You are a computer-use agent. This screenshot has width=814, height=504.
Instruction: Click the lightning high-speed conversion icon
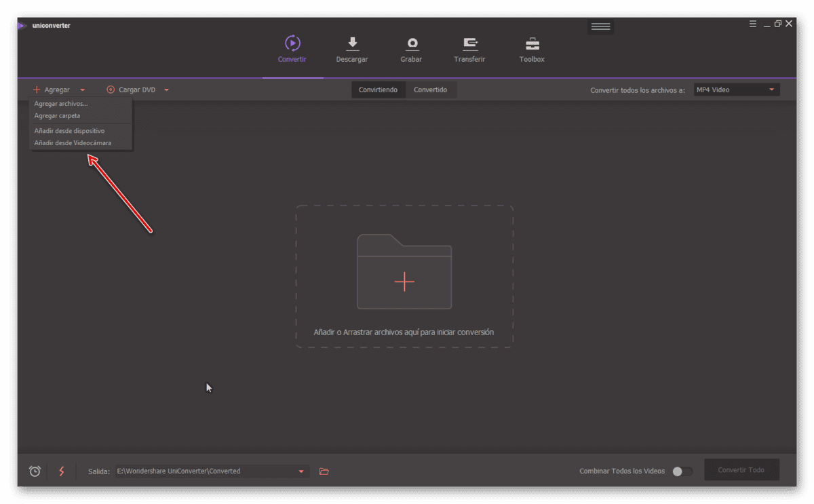62,471
